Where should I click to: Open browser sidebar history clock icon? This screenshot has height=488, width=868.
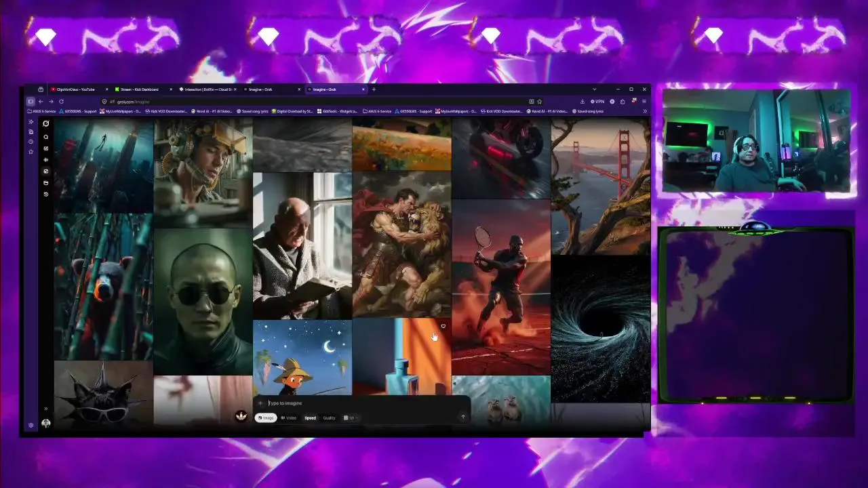(x=31, y=142)
